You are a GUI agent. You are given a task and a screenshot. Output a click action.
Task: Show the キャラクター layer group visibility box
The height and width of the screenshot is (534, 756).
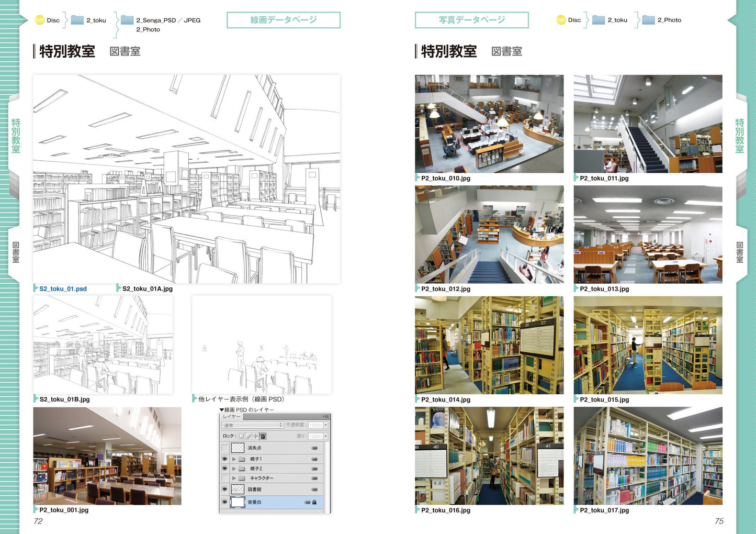pyautogui.click(x=225, y=478)
